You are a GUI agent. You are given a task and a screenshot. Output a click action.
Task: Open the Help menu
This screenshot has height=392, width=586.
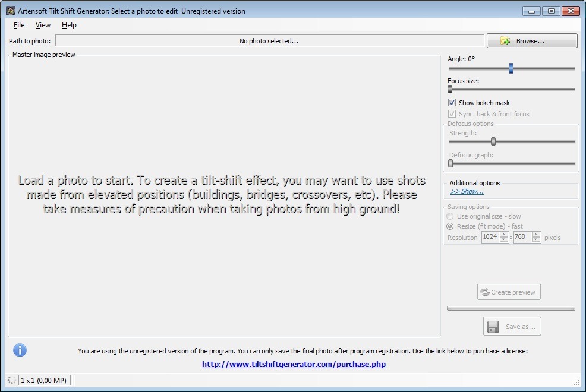point(69,25)
